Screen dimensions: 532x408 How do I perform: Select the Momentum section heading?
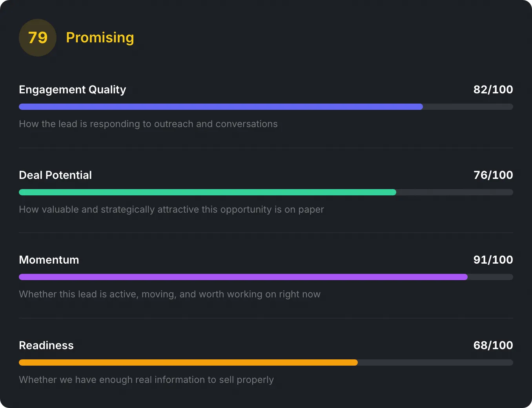49,260
